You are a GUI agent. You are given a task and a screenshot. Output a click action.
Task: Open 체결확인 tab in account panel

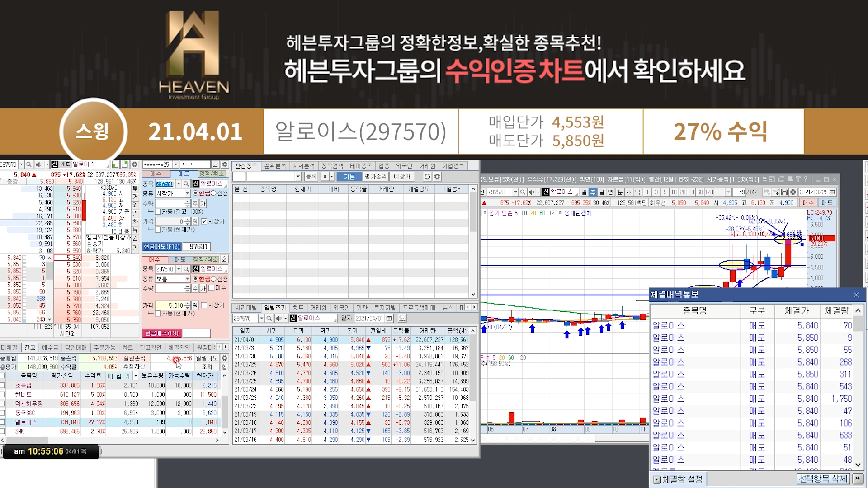(179, 347)
